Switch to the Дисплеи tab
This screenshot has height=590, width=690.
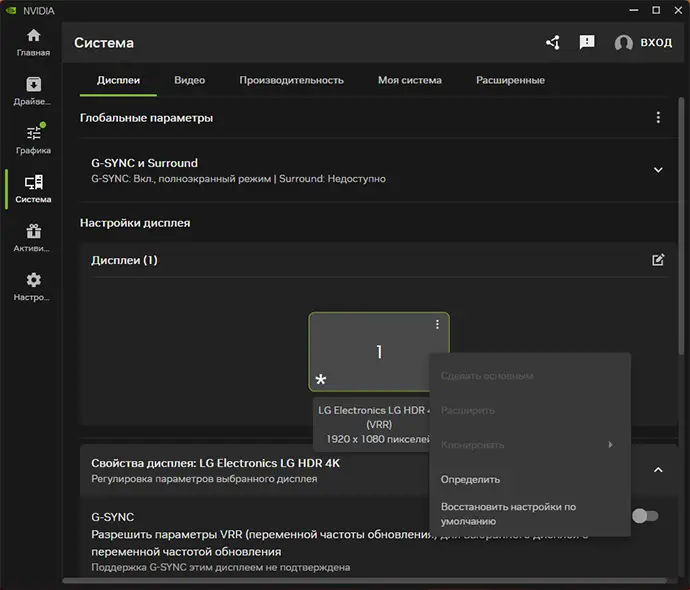click(118, 81)
